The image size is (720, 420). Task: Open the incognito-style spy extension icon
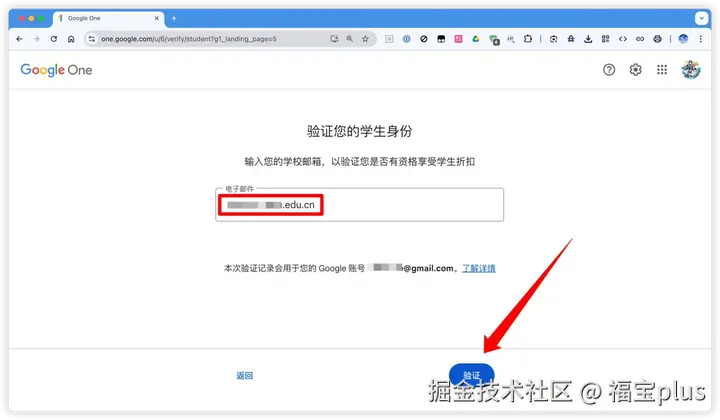pyautogui.click(x=571, y=39)
